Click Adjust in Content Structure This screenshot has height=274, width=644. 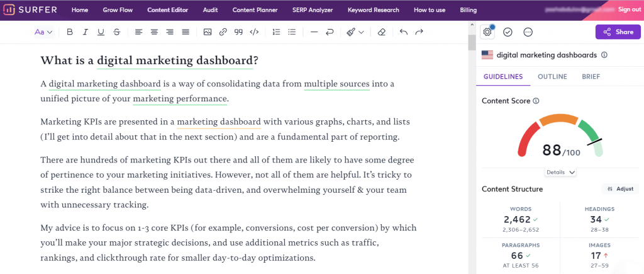620,189
